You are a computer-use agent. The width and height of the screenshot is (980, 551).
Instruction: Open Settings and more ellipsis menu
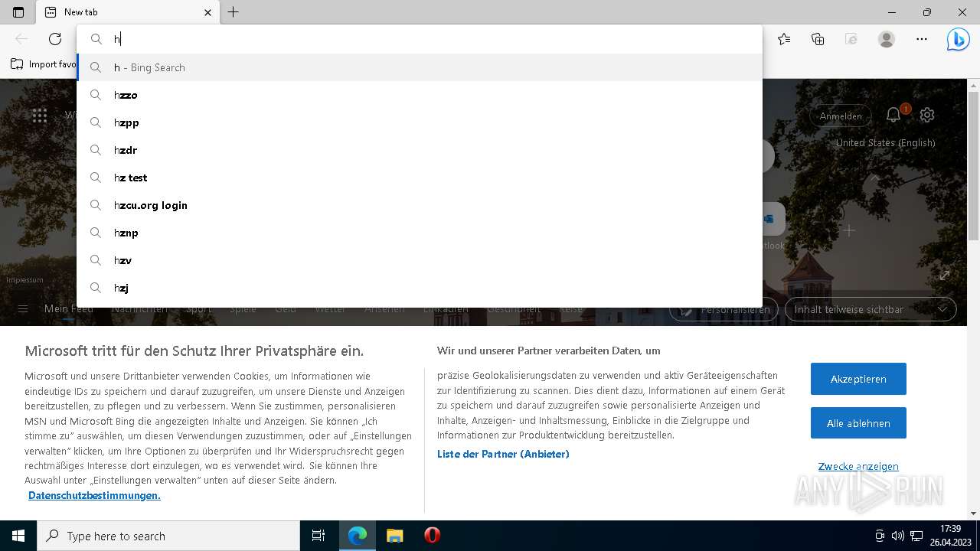pos(922,39)
